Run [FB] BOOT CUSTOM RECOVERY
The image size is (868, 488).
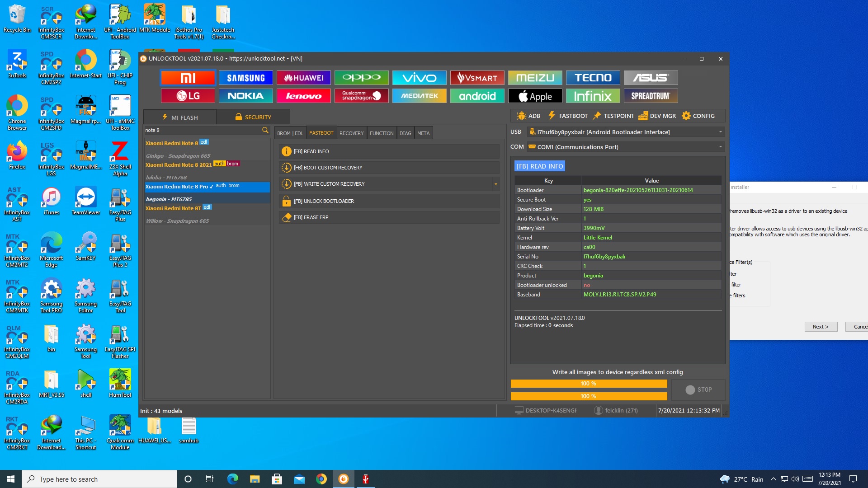(x=389, y=168)
